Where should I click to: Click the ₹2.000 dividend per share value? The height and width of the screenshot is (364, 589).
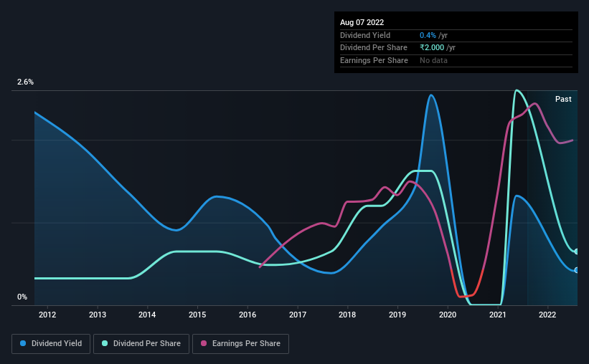432,48
